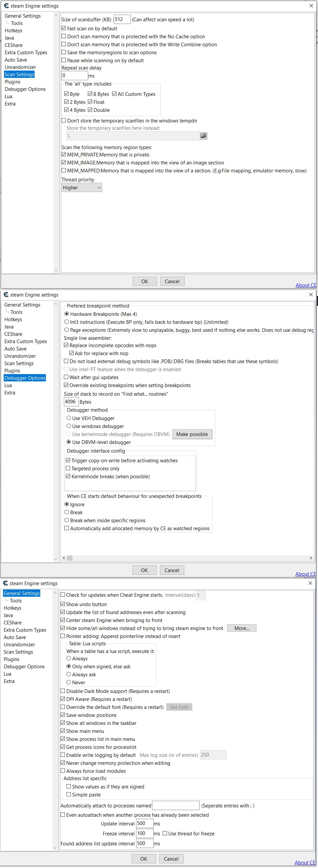This screenshot has height=868, width=318.
Task: Toggle Kernelmode breaks (when possible)
Action: [69, 477]
